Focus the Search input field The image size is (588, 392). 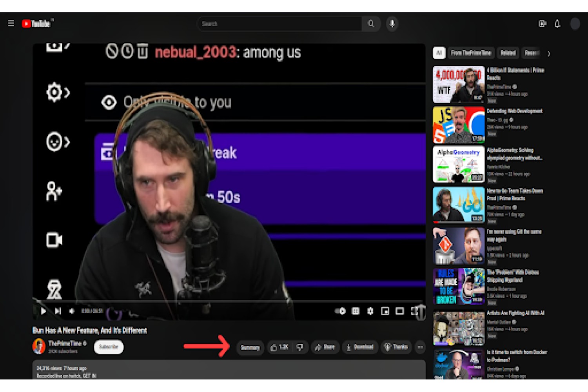pos(279,24)
